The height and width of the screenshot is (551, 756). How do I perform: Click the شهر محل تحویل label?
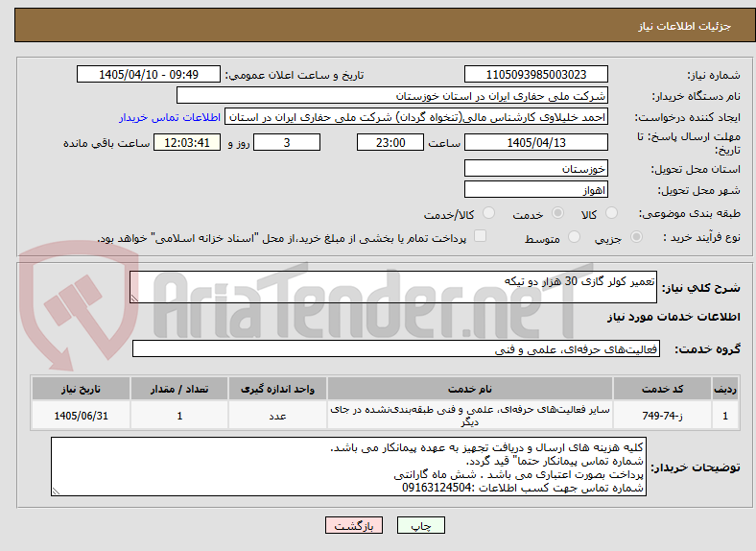click(698, 190)
